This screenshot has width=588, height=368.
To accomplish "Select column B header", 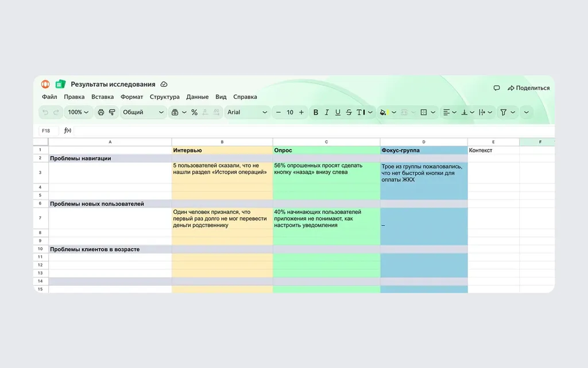I will pyautogui.click(x=222, y=142).
